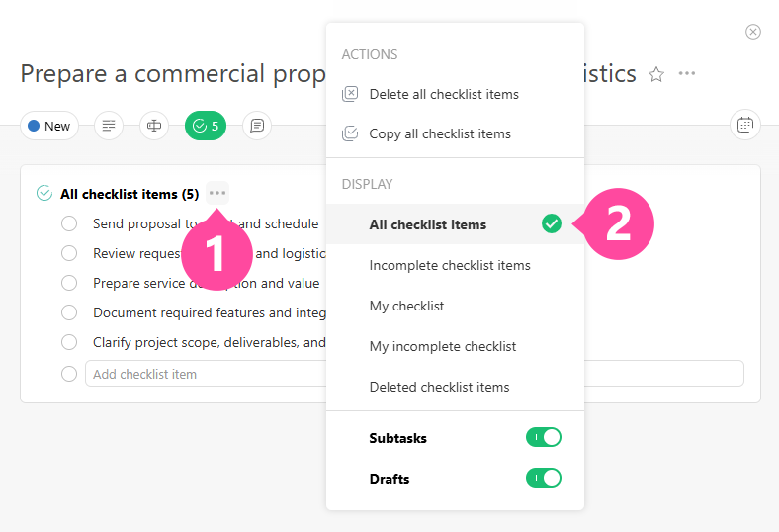The width and height of the screenshot is (779, 532).
Task: Choose Deleted checklist items view
Action: click(x=439, y=387)
